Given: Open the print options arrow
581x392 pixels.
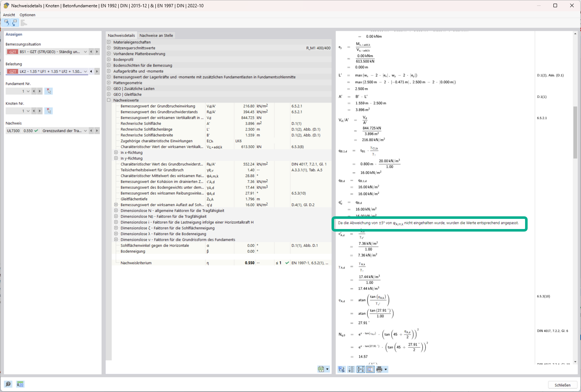Looking at the screenshot, I should 386,369.
